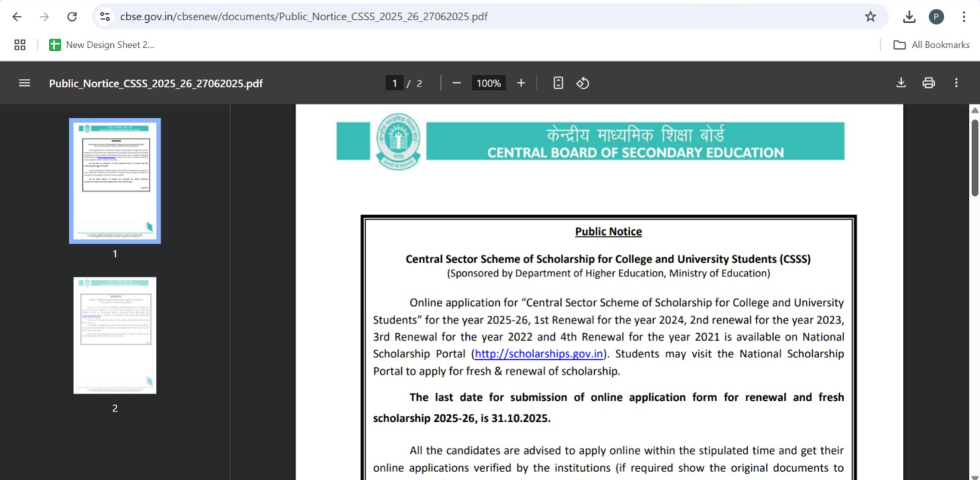This screenshot has width=980, height=480.
Task: Download the PDF from viewer toolbar
Action: click(901, 83)
